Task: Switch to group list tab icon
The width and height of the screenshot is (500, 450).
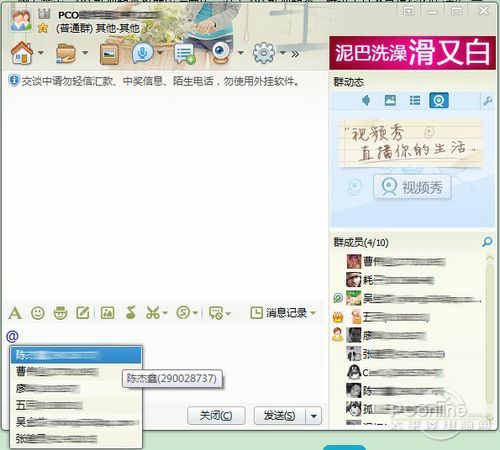Action: pyautogui.click(x=415, y=100)
